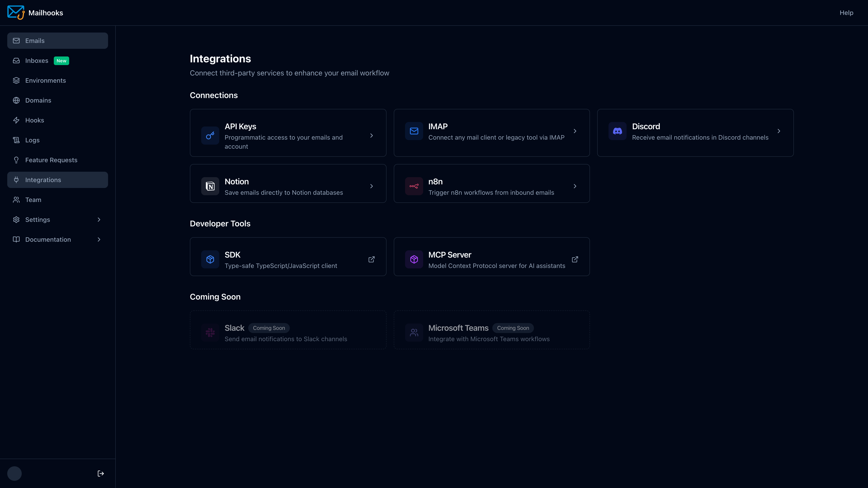Click the Emails envelope icon in sidebar
The height and width of the screenshot is (488, 868).
[x=16, y=41]
